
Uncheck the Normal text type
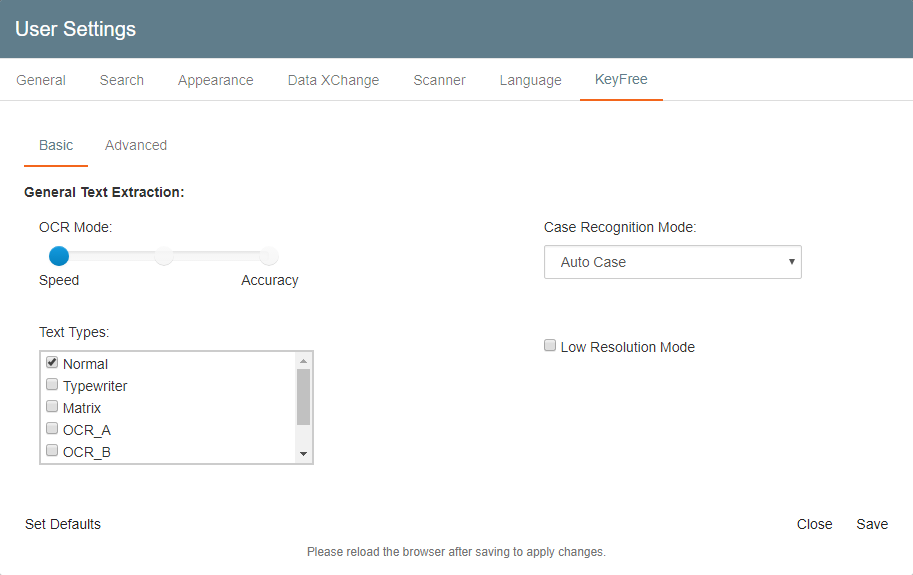pos(52,363)
